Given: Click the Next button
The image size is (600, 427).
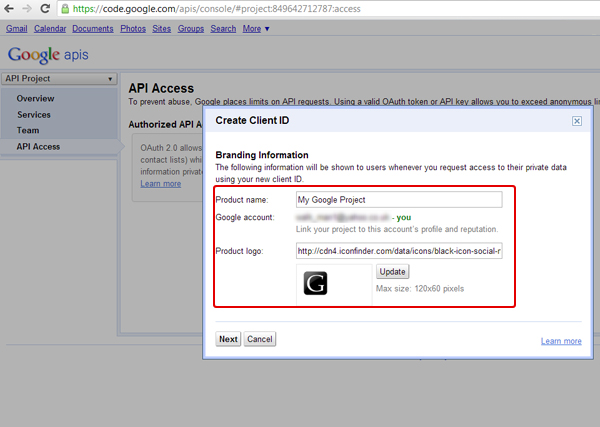Looking at the screenshot, I should [228, 339].
